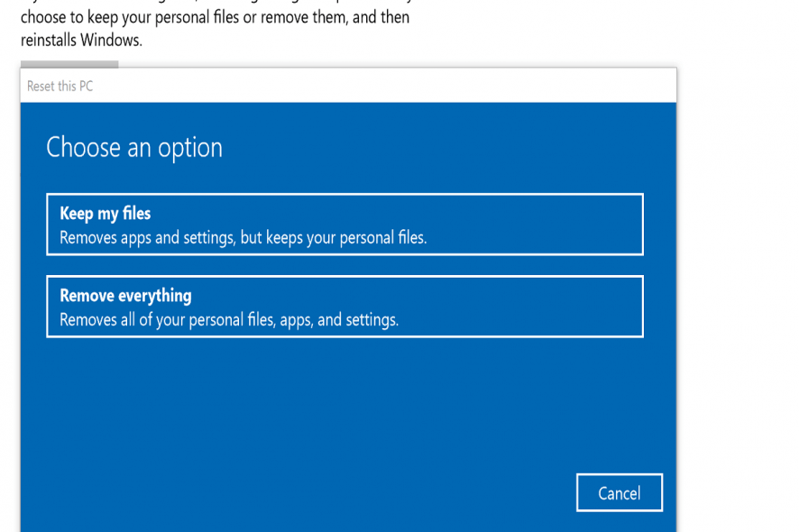The height and width of the screenshot is (532, 799).
Task: Click the Choose an option heading
Action: coord(132,147)
